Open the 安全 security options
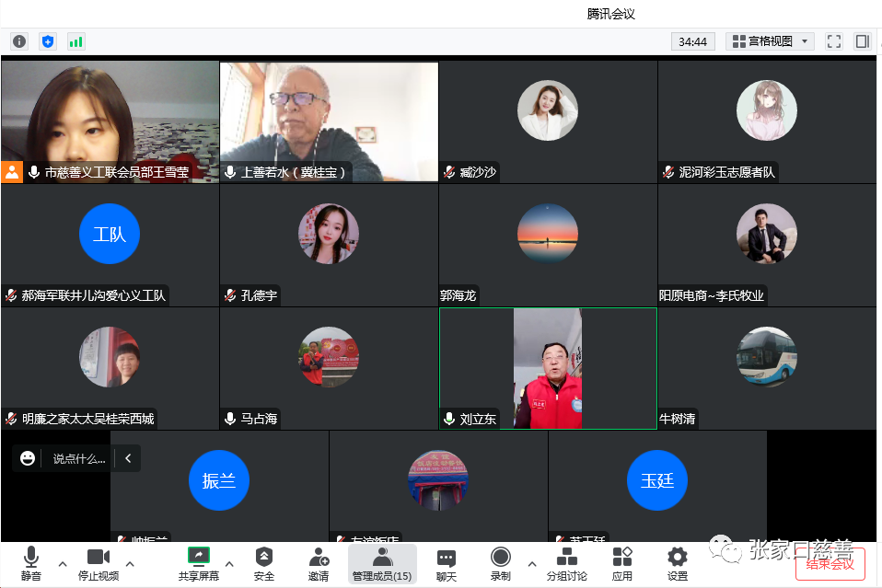882x588 pixels. [264, 564]
